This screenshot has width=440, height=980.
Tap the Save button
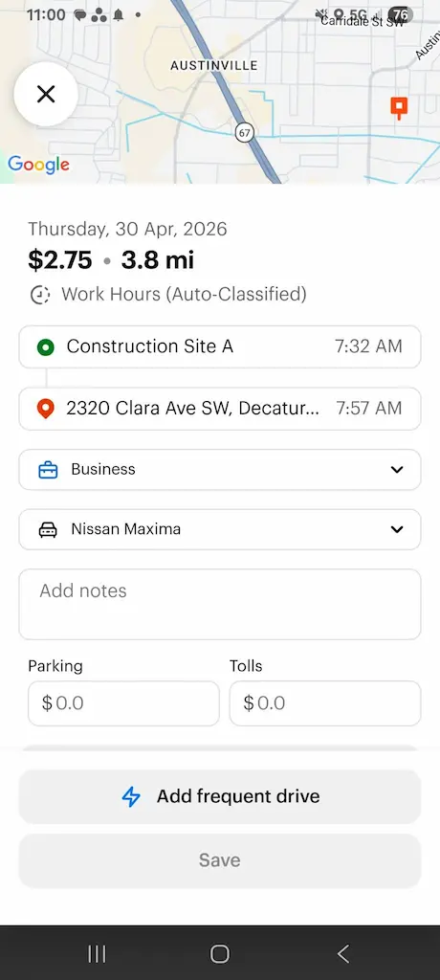[x=220, y=860]
